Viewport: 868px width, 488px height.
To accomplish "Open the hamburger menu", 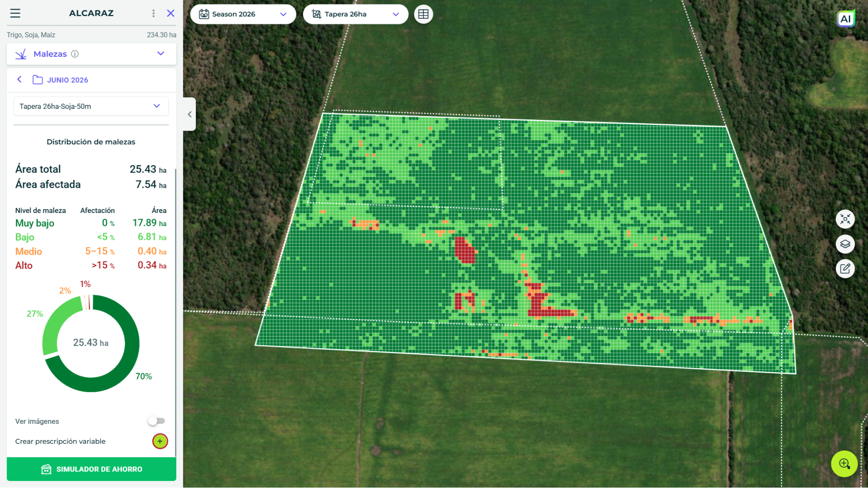I will click(x=15, y=13).
